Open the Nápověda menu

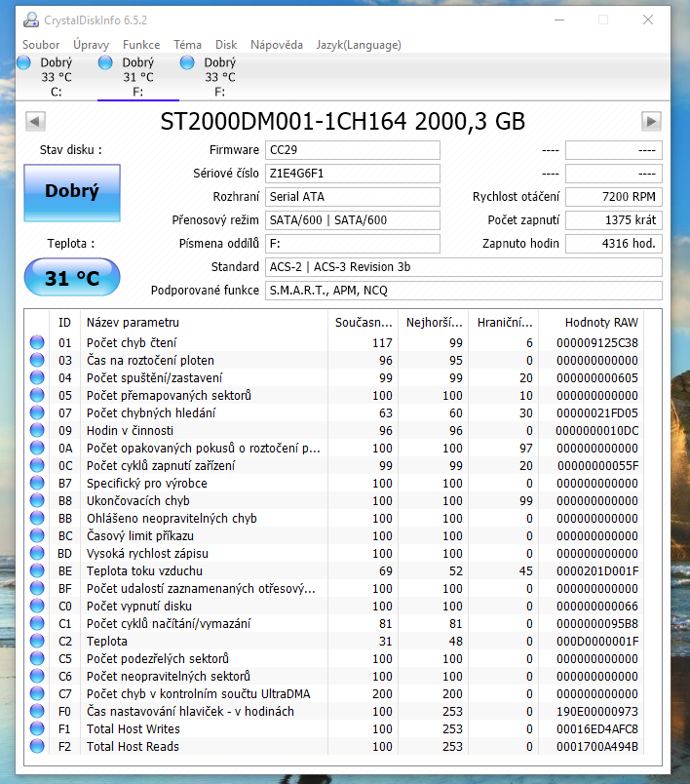(277, 45)
